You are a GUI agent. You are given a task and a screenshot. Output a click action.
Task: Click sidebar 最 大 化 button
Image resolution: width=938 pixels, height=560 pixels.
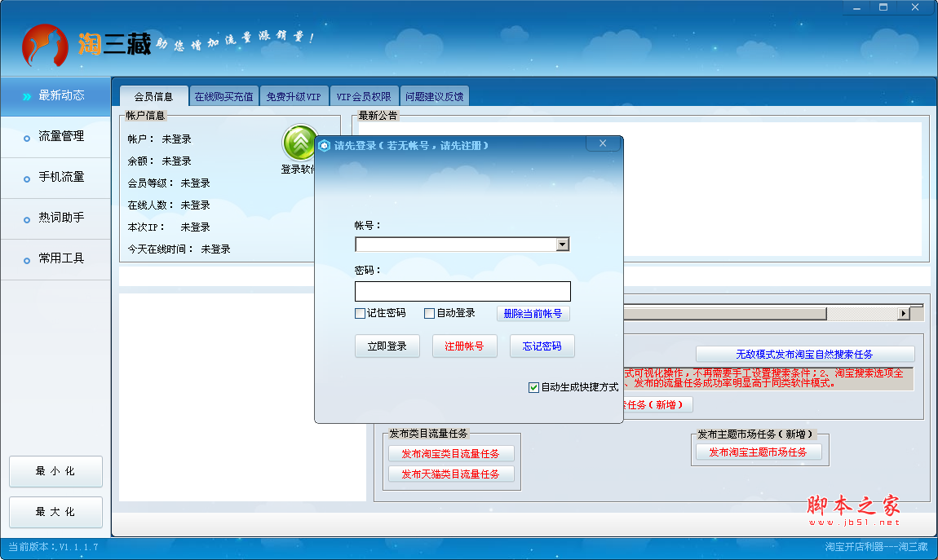coord(55,512)
